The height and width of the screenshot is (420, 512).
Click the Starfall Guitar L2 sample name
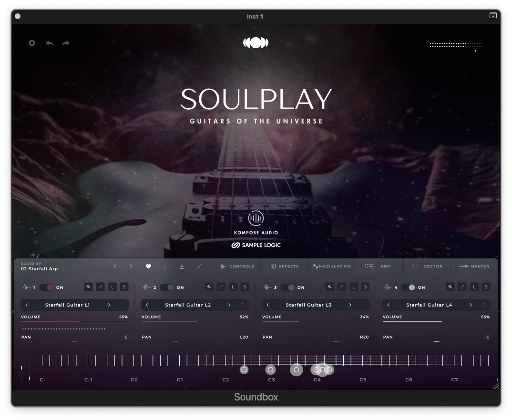188,305
